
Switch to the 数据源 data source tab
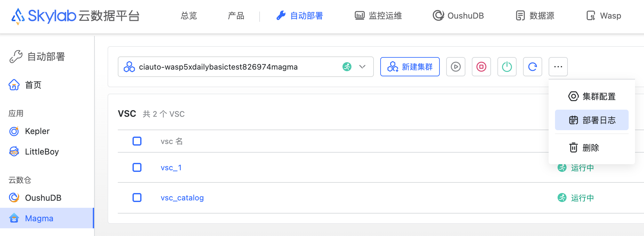535,16
